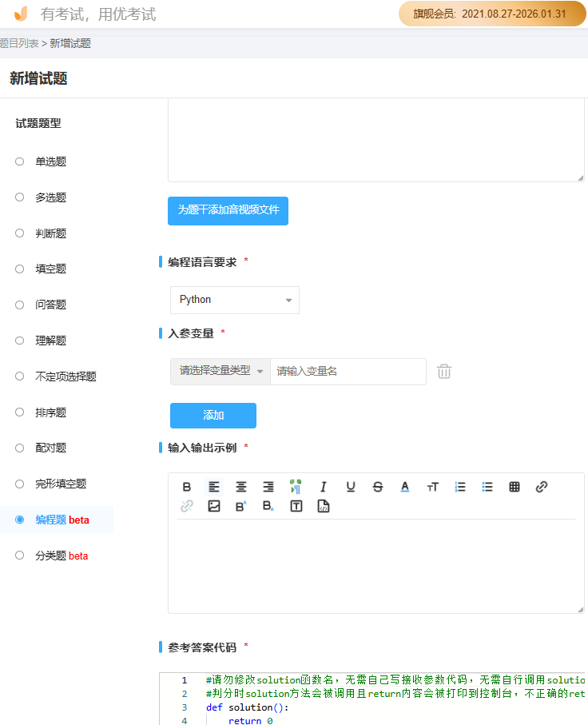Go back to 题目列表 breadcrumb
Screen dimensions: 588x725
tap(19, 43)
